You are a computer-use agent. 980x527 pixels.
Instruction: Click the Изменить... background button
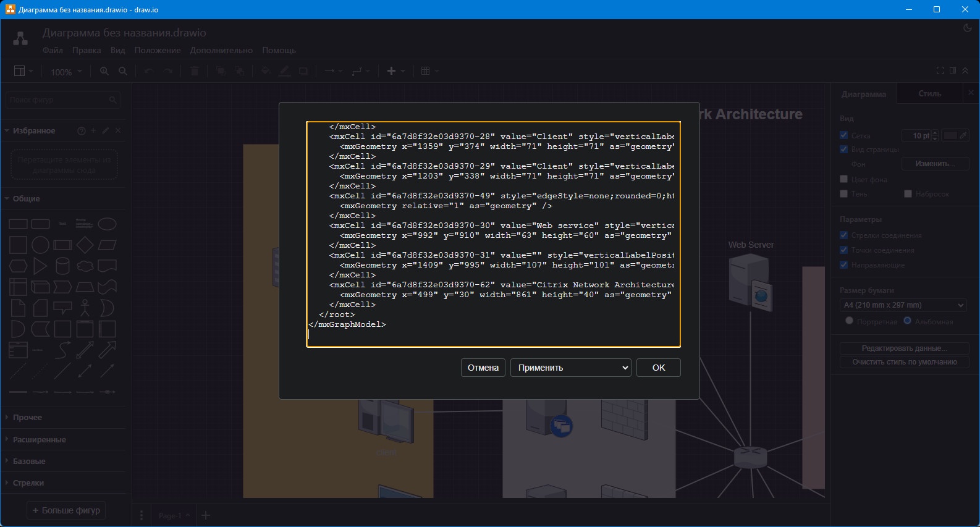pyautogui.click(x=935, y=164)
